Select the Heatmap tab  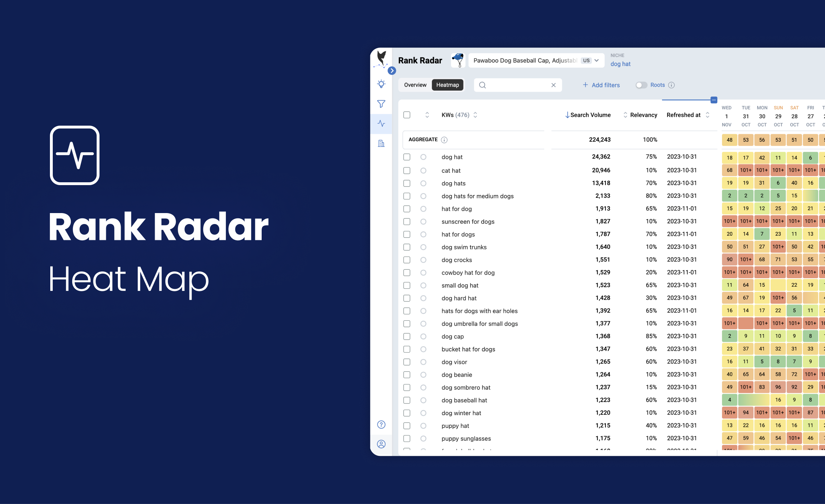(449, 85)
